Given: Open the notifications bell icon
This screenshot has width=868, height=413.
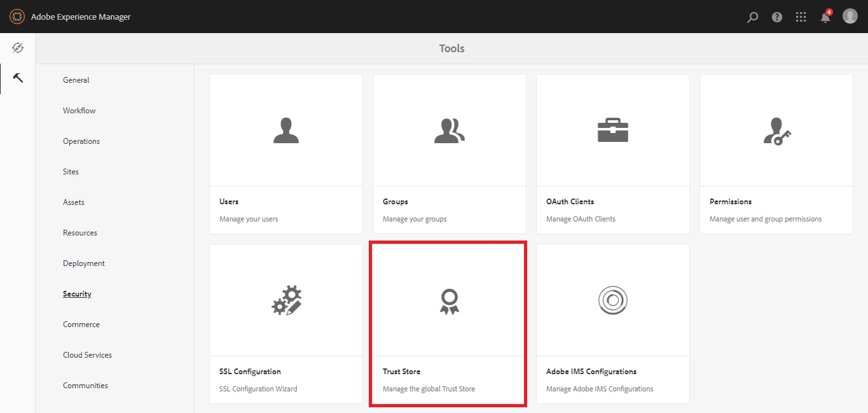Looking at the screenshot, I should pyautogui.click(x=825, y=17).
